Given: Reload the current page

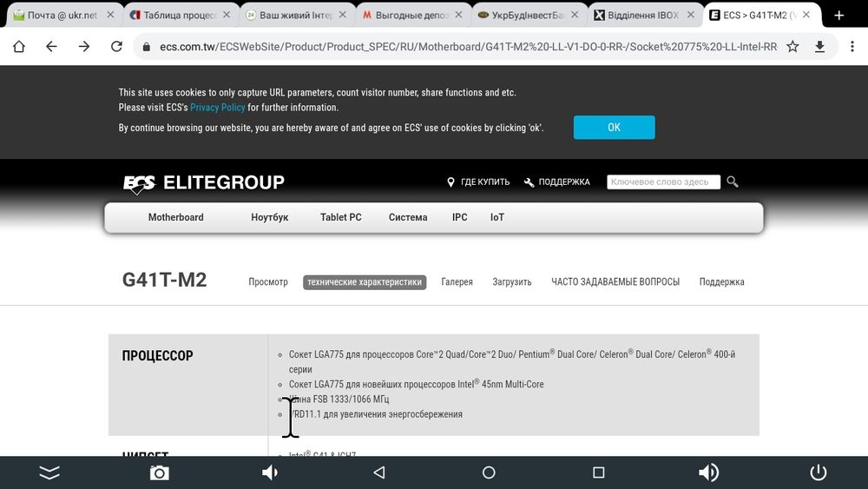Looking at the screenshot, I should click(x=116, y=47).
